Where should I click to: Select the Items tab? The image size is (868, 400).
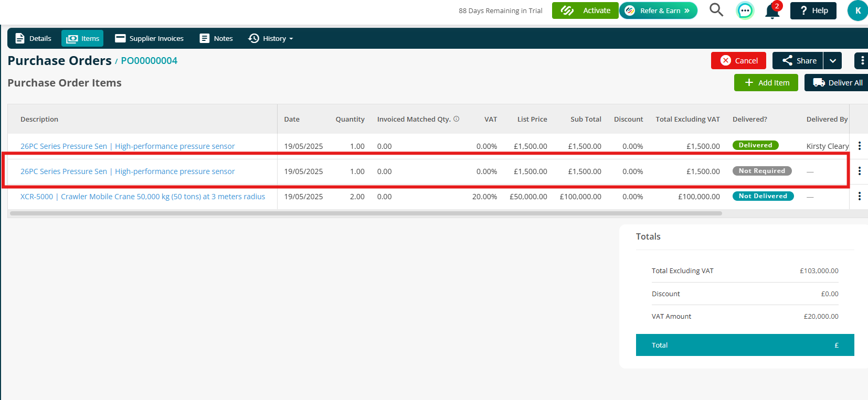pyautogui.click(x=82, y=38)
